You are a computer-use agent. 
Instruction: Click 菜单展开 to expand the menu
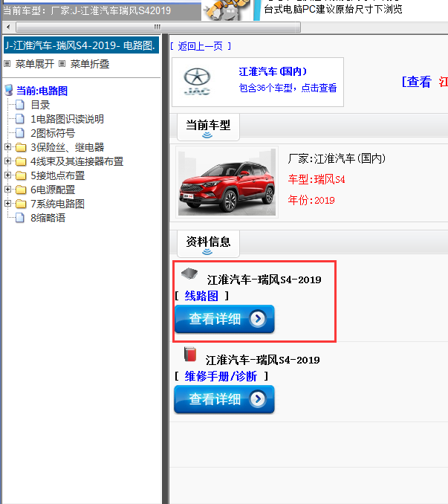click(35, 64)
